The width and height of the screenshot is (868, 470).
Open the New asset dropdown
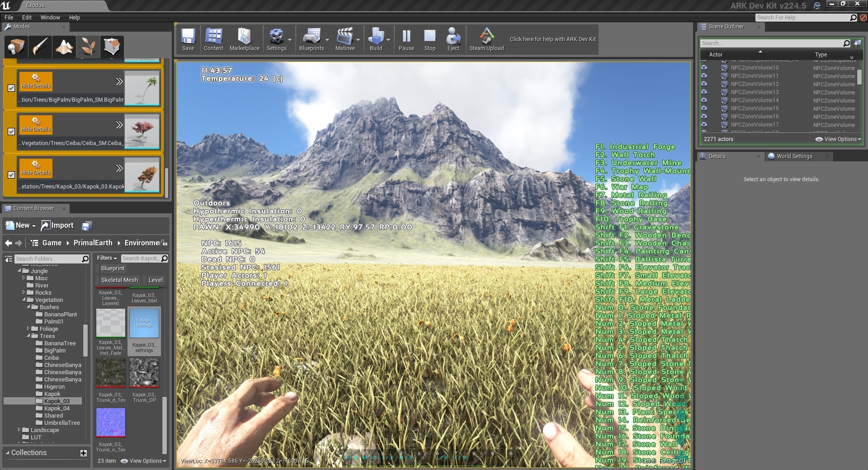point(21,226)
